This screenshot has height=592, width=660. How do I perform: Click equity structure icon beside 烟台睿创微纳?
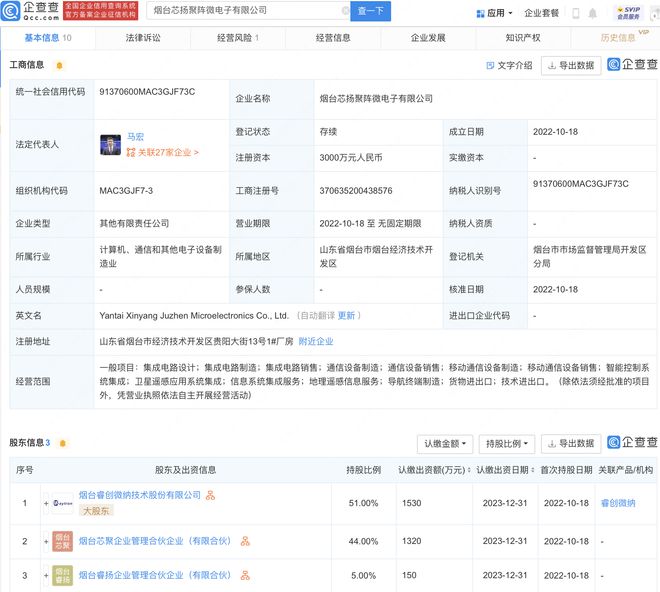[210, 495]
